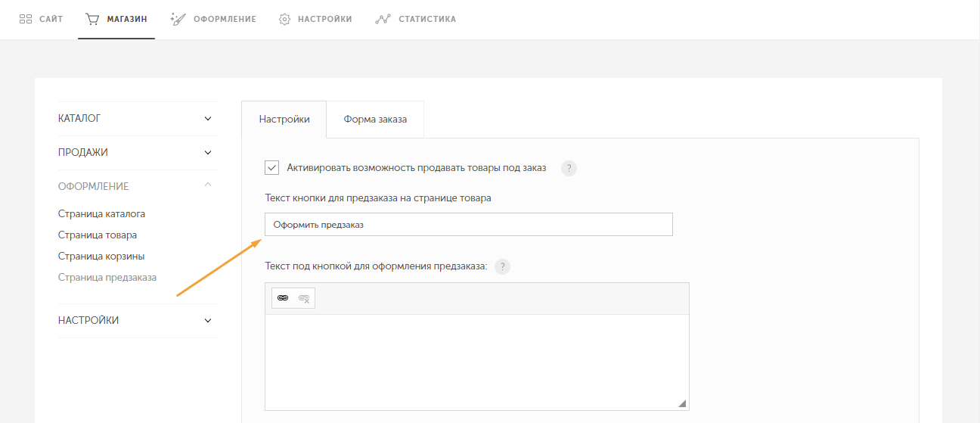Click the Настройки gear icon
This screenshot has width=980, height=423.
coord(285,19)
